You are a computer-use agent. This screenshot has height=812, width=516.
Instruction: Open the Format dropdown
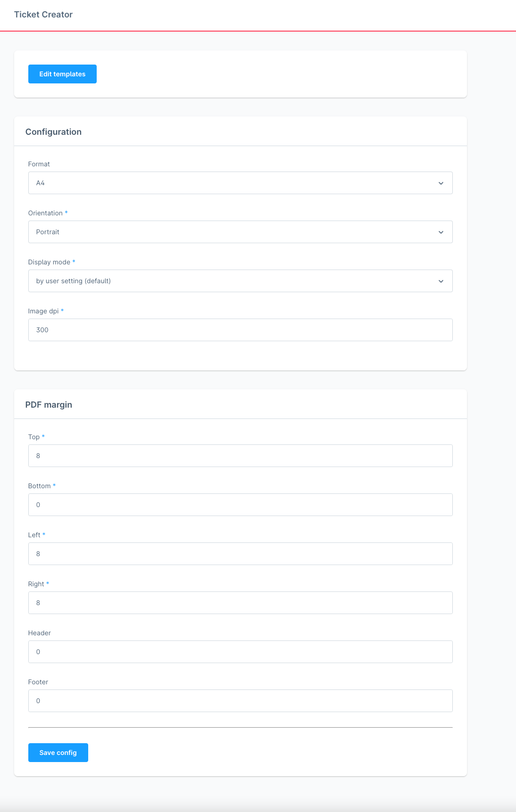click(x=241, y=183)
